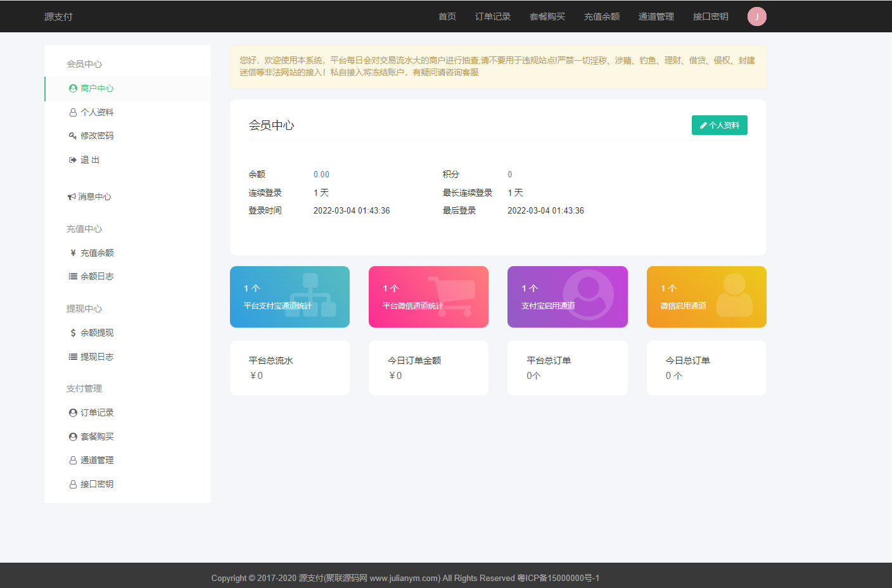The width and height of the screenshot is (892, 588).
Task: Click the list icon beside 提现日志
Action: pyautogui.click(x=73, y=357)
